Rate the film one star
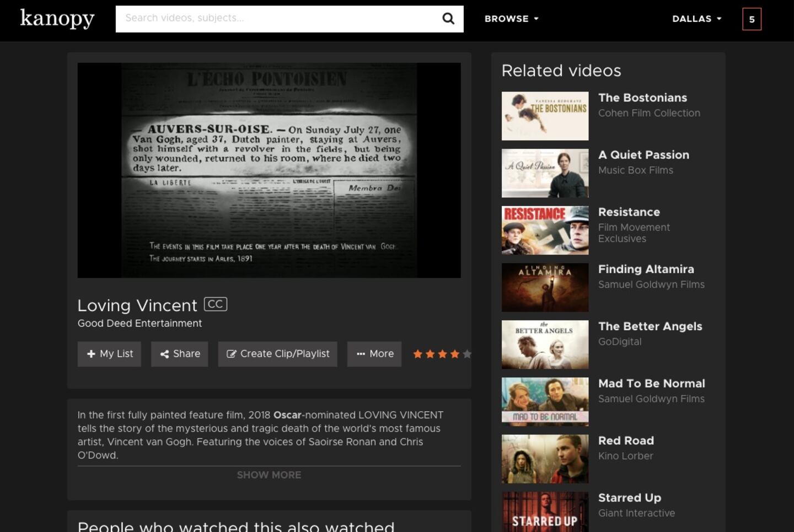This screenshot has height=532, width=794. (x=418, y=354)
